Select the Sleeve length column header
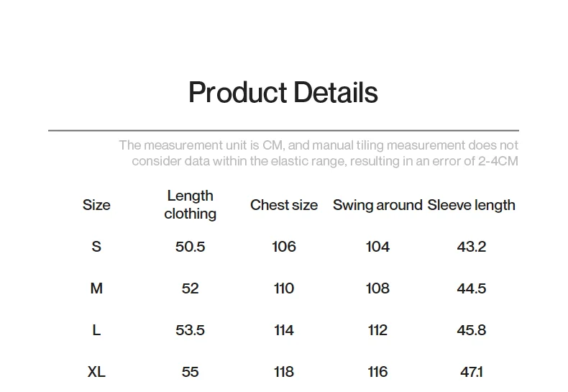 pyautogui.click(x=471, y=205)
